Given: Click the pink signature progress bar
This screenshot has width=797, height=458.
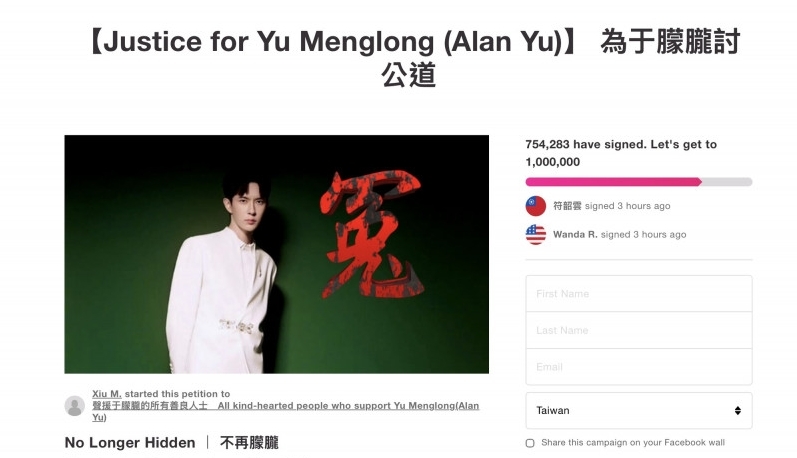Looking at the screenshot, I should point(639,182).
